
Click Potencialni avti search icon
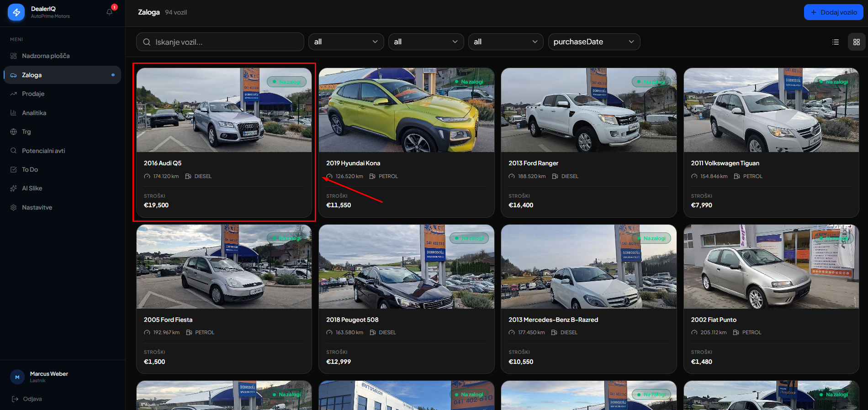(x=13, y=151)
